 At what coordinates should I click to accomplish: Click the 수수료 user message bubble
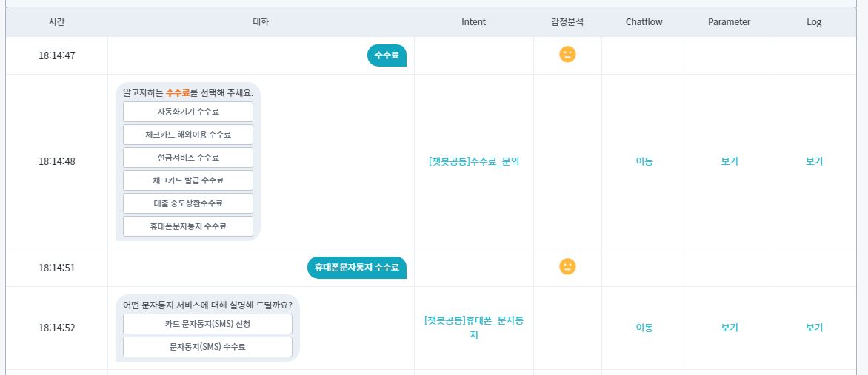tap(387, 55)
